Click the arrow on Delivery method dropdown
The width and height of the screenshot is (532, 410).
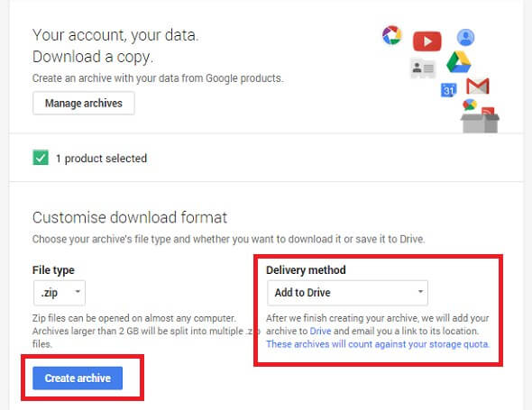(x=420, y=292)
